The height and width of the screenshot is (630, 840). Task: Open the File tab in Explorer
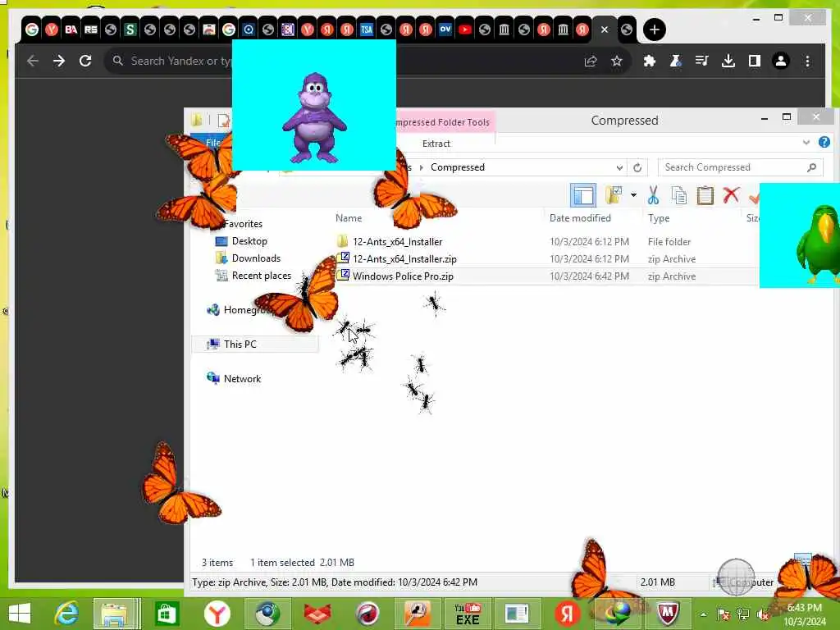pos(212,143)
